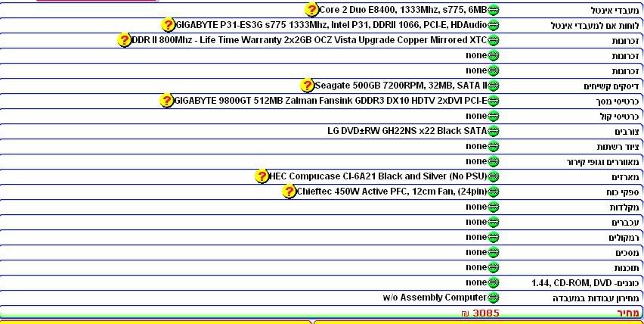Select the Core 2 Duo E8400 processor text
This screenshot has height=324, width=644.
[404, 9]
